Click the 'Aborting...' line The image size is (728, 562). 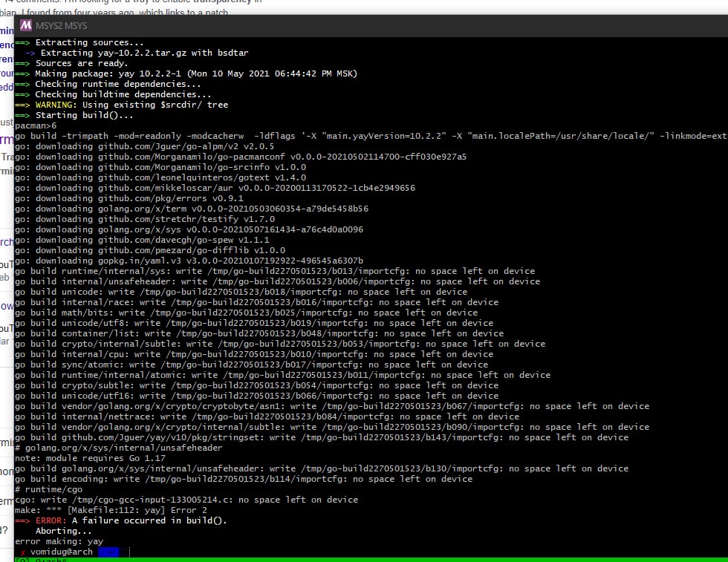pos(64,531)
